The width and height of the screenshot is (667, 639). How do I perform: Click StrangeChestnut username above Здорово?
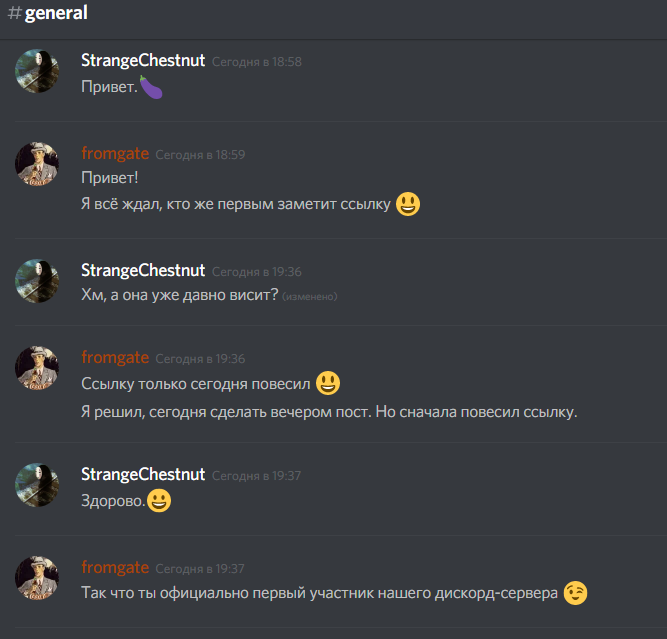[143, 474]
